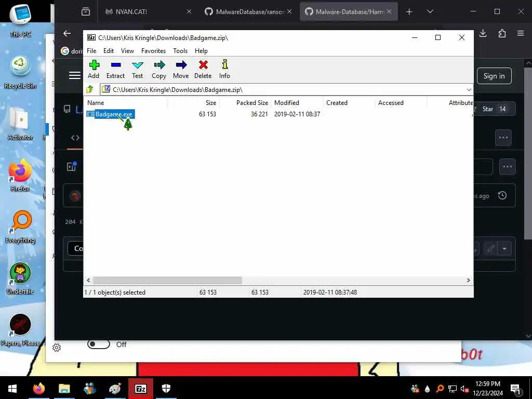
Task: Run the Test archive tool
Action: (137, 70)
